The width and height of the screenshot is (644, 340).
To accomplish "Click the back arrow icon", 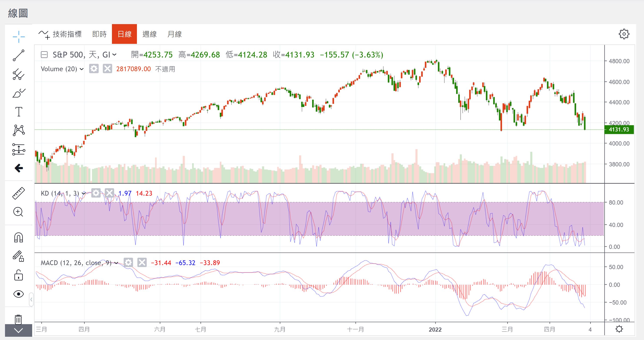I will click(18, 168).
